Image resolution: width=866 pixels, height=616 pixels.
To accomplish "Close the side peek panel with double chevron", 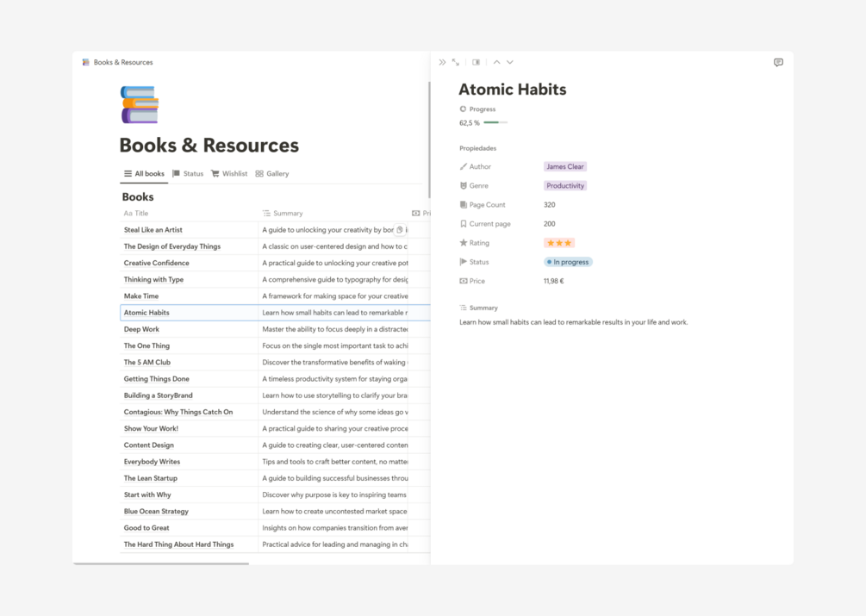I will [442, 62].
